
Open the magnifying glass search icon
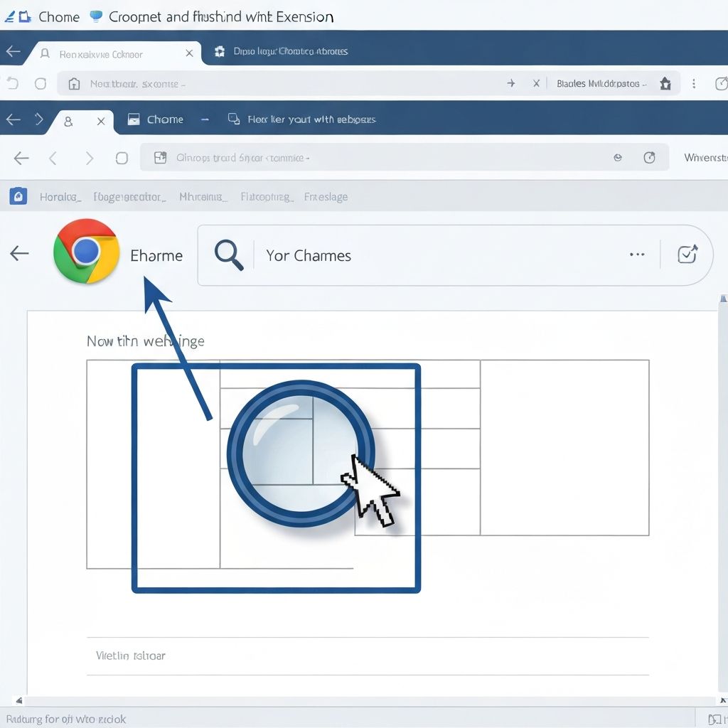tap(228, 254)
